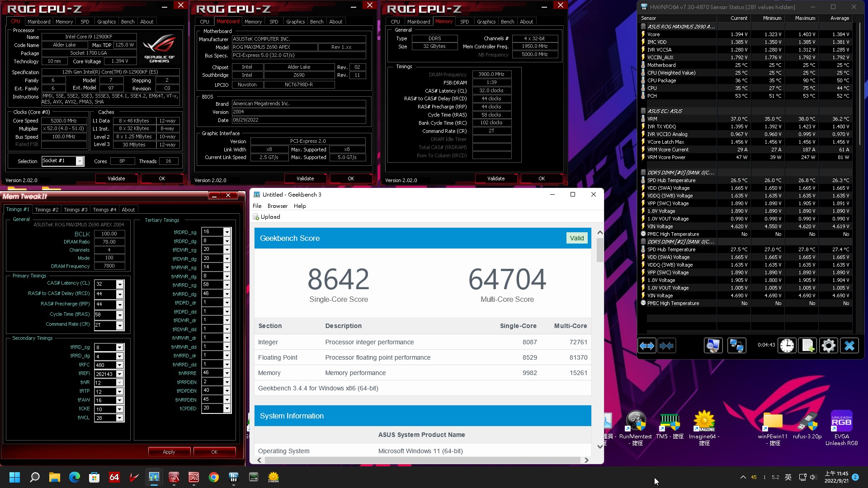Open the About tab in Mem TweakIt

pos(128,210)
